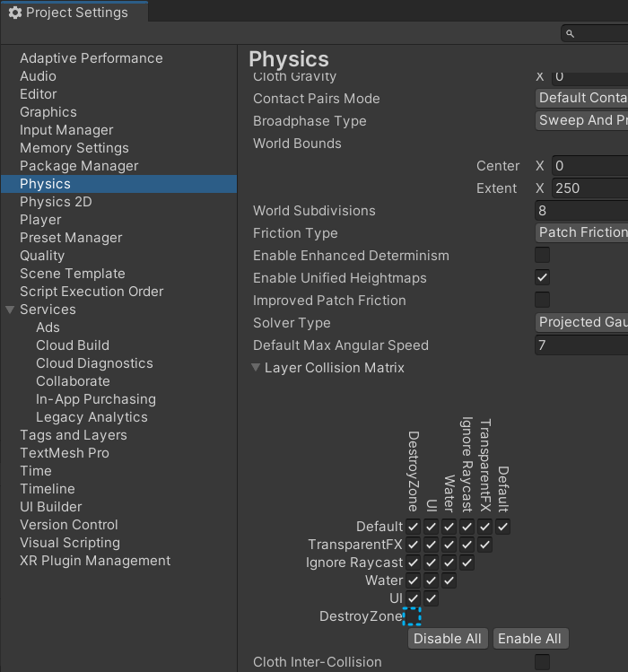This screenshot has width=628, height=672.
Task: Select Legacy Analytics under Services
Action: point(92,417)
